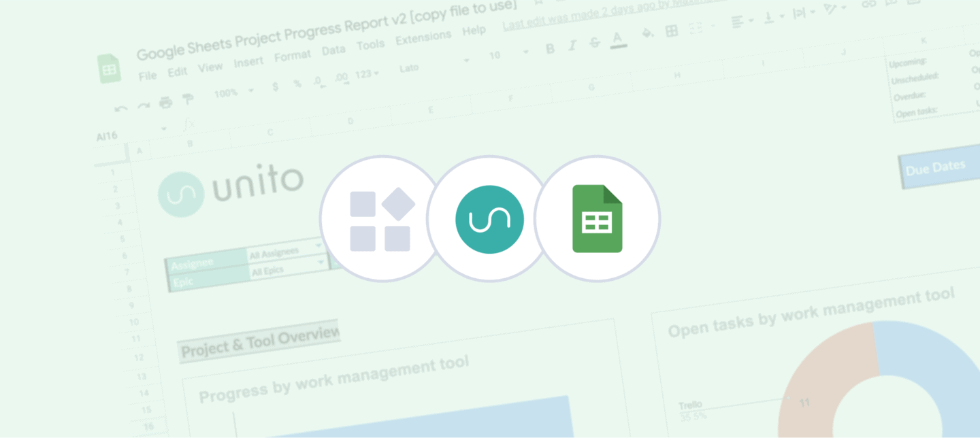
Task: Click the large Google Sheets icon circle
Action: [598, 219]
